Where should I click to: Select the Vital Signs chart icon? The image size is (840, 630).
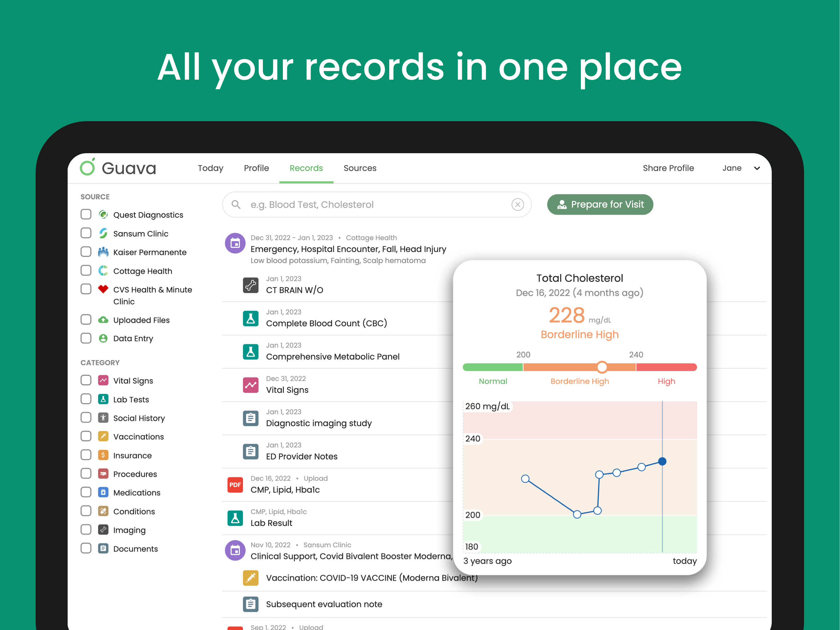pos(251,385)
